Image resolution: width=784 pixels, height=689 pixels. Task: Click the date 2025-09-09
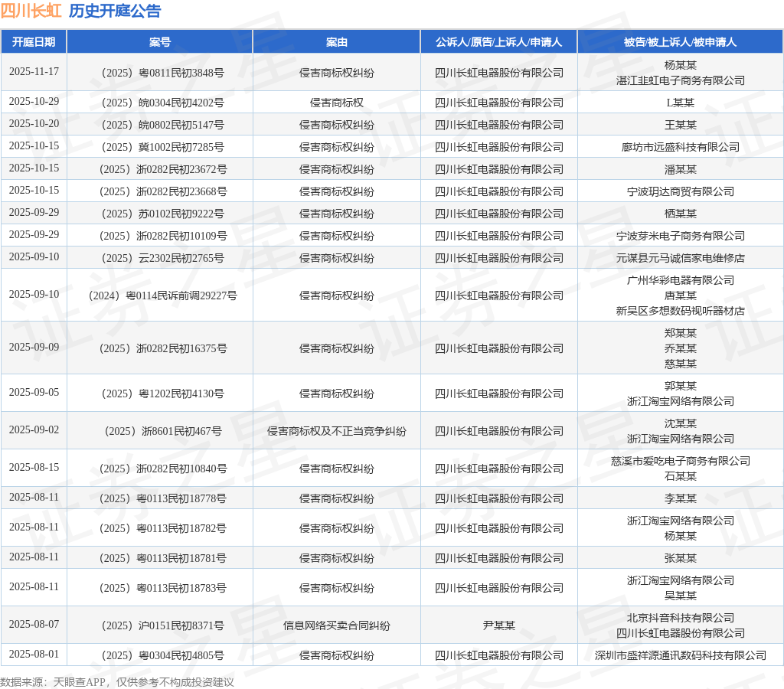tap(34, 347)
